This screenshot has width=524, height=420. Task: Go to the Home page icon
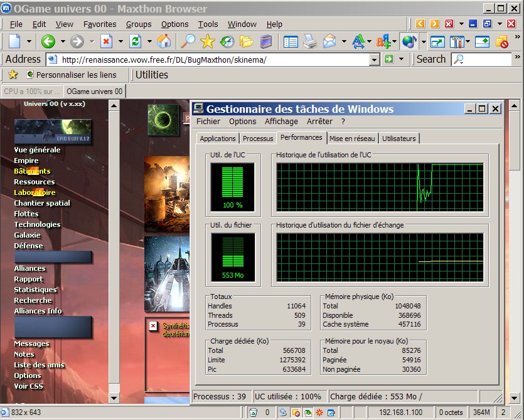tap(164, 42)
